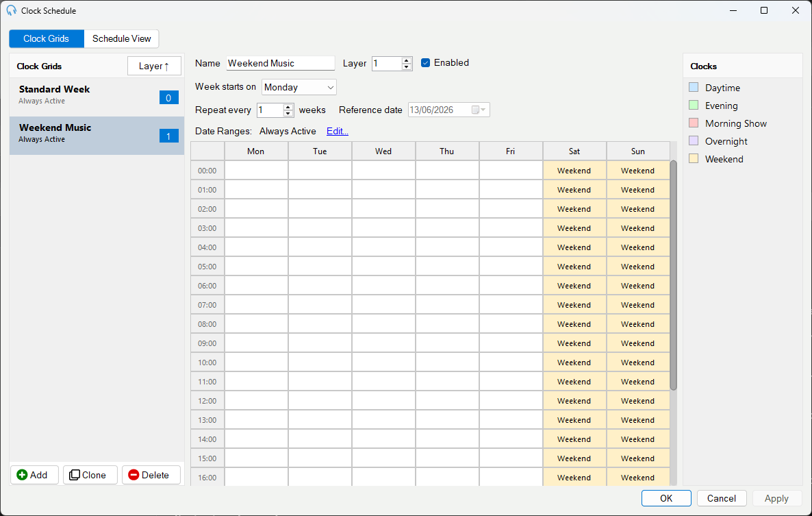The image size is (812, 516).
Task: Click into the Name text field
Action: coord(280,63)
